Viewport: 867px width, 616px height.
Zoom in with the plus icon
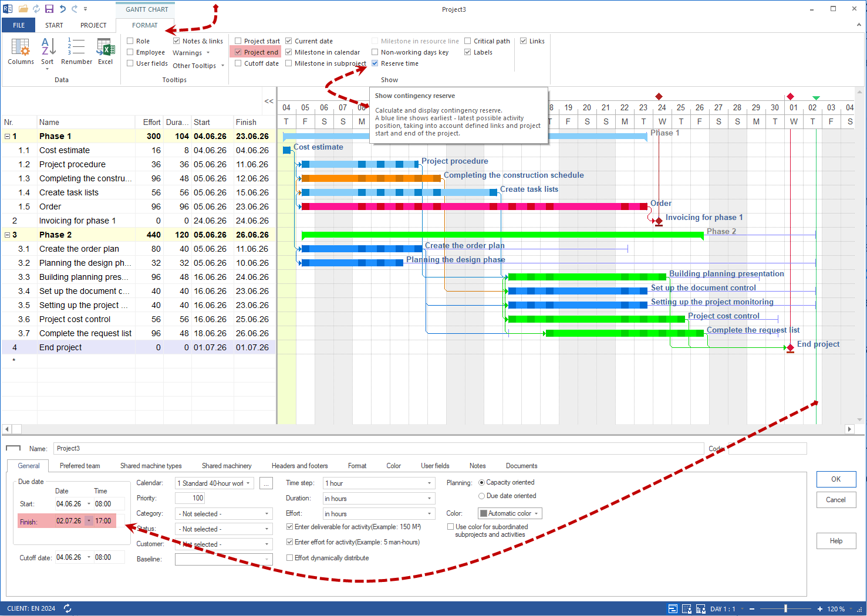820,609
